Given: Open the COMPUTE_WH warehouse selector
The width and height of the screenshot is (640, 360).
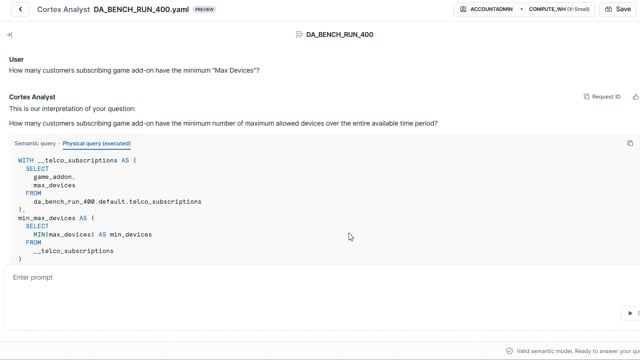Looking at the screenshot, I should [559, 9].
